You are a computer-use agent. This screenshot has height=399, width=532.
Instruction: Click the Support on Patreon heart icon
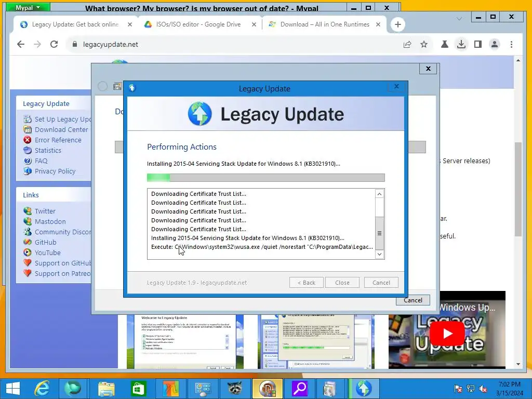point(28,273)
